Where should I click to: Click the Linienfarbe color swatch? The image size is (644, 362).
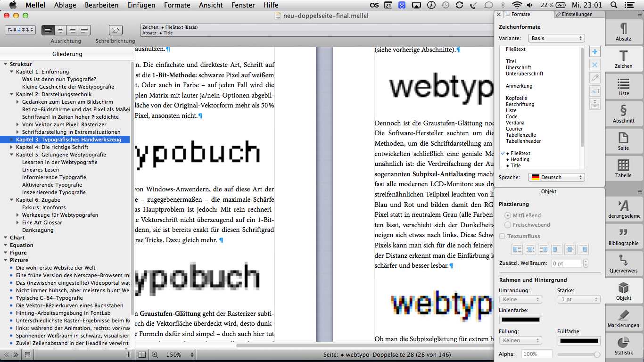pos(520,320)
